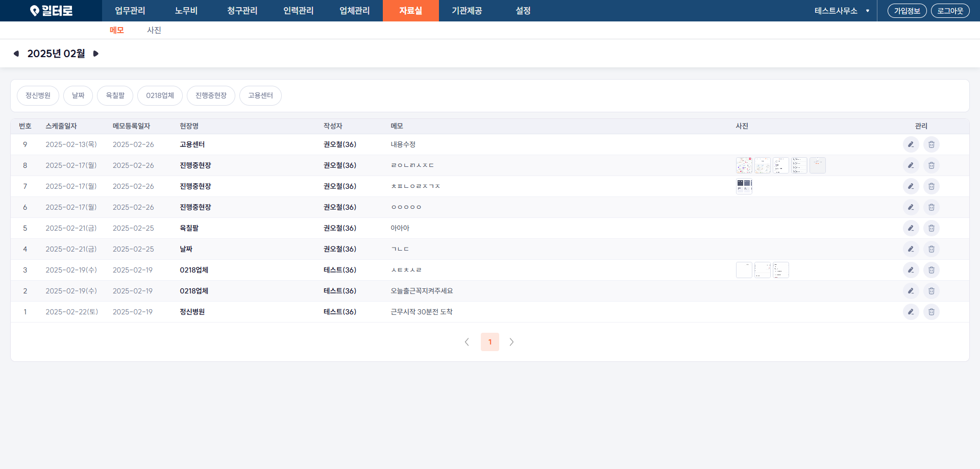The image size is (980, 469).
Task: Toggle the 진행중현장 filter chip
Action: [x=211, y=95]
